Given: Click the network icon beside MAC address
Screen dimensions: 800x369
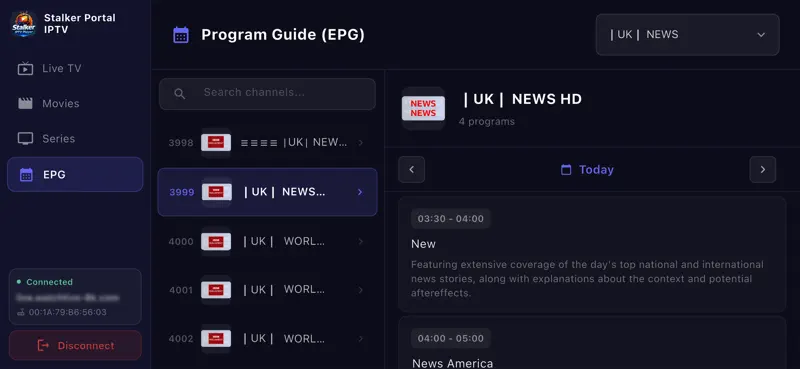Looking at the screenshot, I should pyautogui.click(x=21, y=312).
